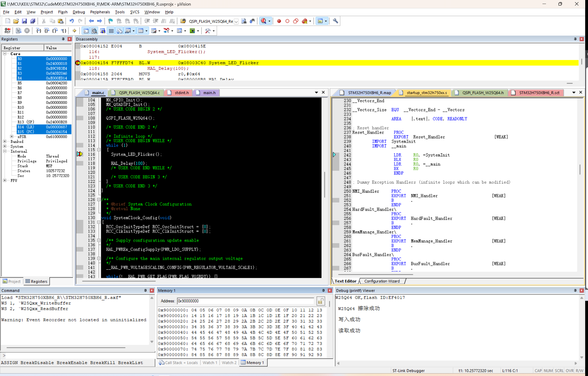Open the Peripherals menu
This screenshot has height=376, width=588.
coord(100,12)
